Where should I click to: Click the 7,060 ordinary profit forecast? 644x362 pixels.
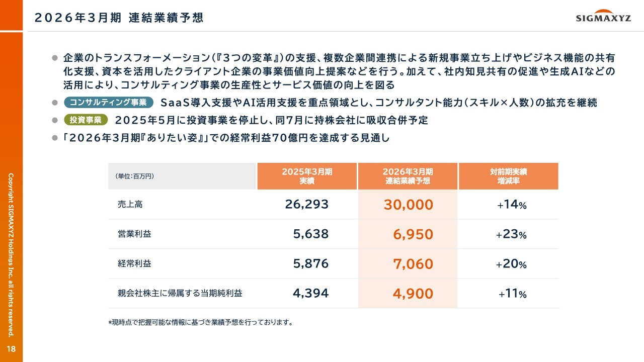coord(413,264)
